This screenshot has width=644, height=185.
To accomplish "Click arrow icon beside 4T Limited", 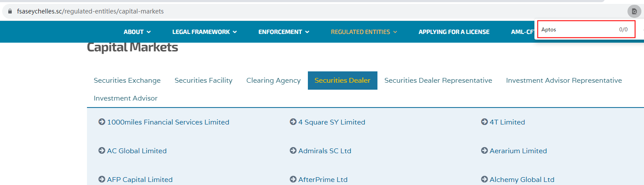I will pos(484,122).
